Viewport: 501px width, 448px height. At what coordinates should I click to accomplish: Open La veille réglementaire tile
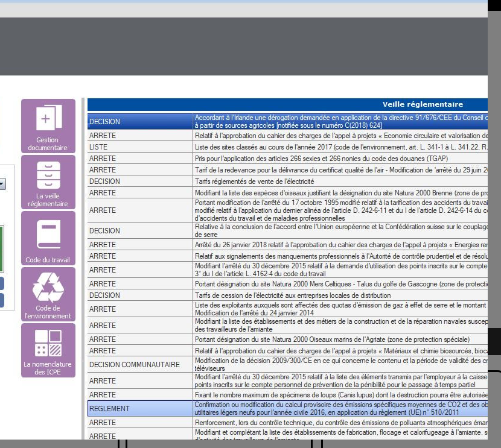48,182
